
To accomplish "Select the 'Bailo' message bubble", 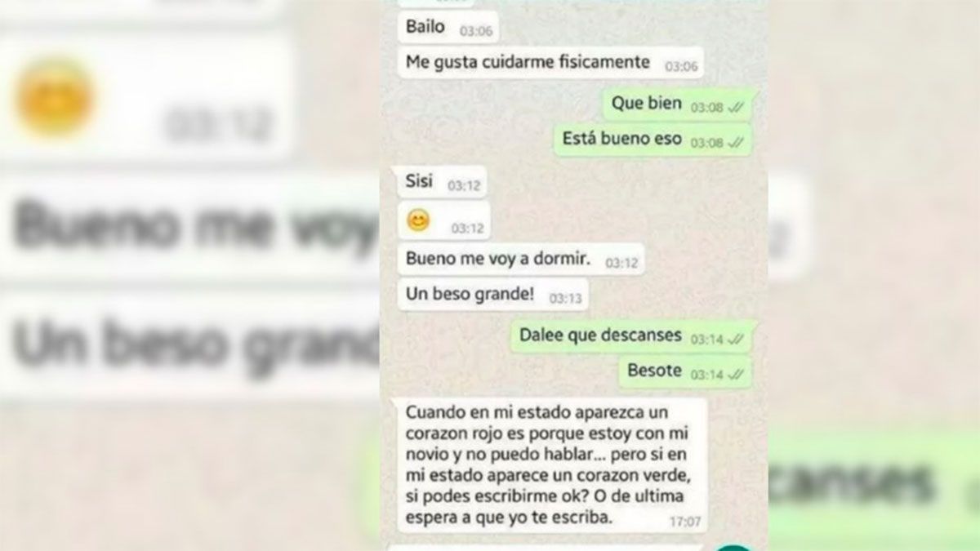I will pyautogui.click(x=447, y=28).
